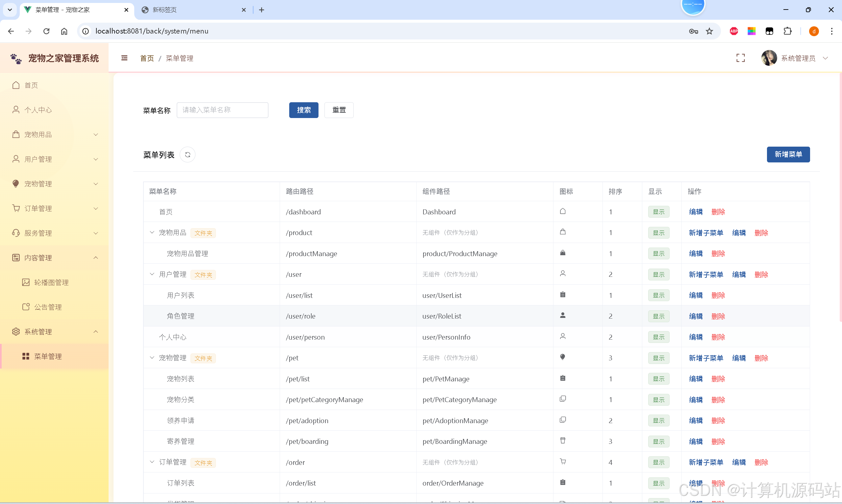Click the system administrator avatar
Screen dimensions: 842x504
[x=769, y=58]
